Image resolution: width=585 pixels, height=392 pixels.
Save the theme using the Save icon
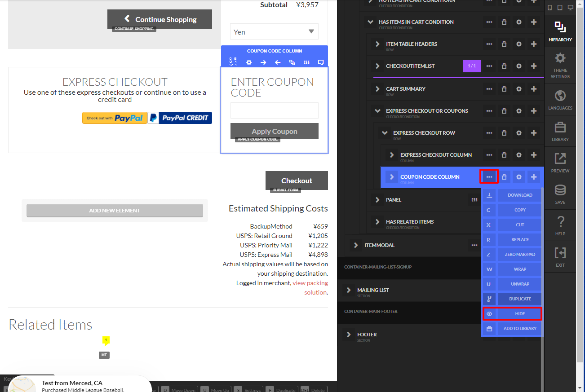coord(560,194)
